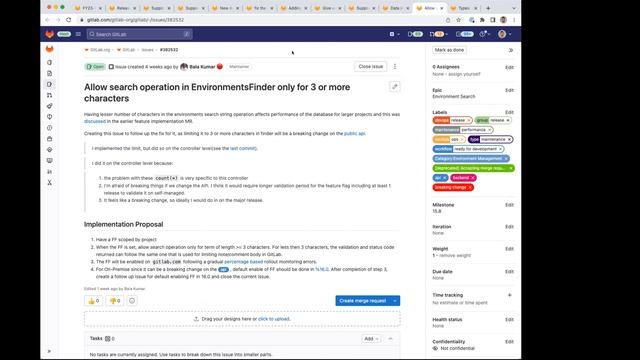Reload the page in browser toolbar

tap(69, 20)
